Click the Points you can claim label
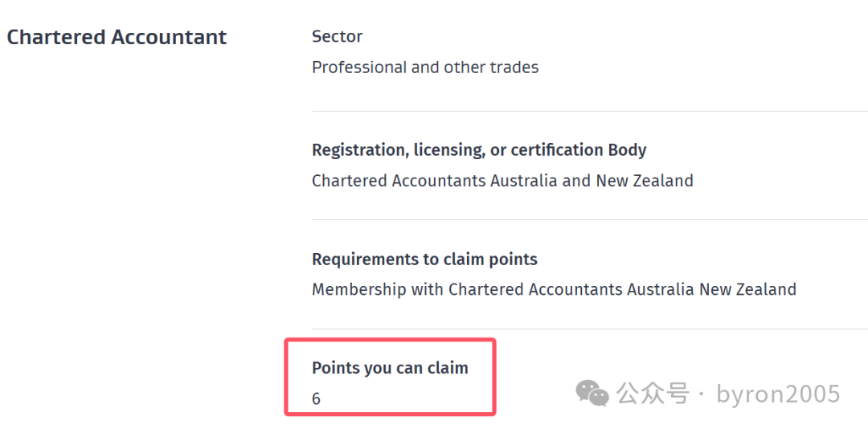The height and width of the screenshot is (429, 868). pos(390,368)
